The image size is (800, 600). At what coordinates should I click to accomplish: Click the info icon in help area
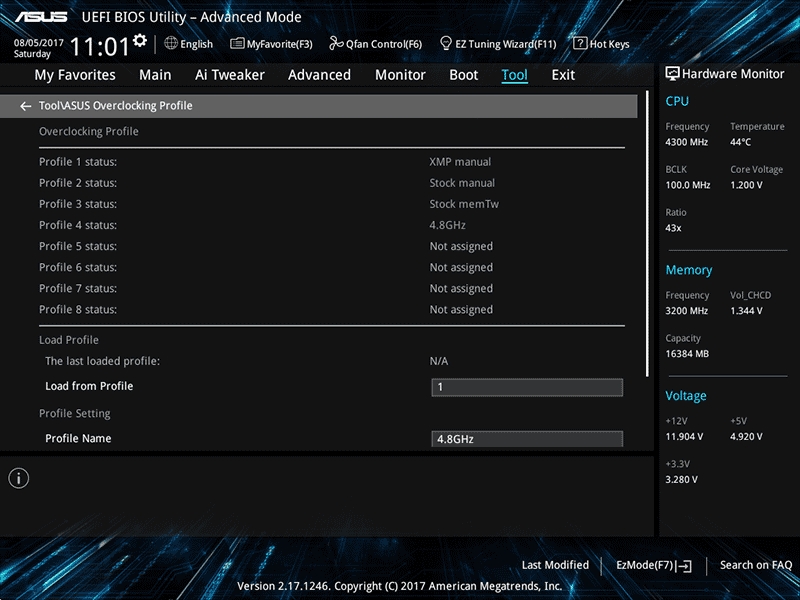(x=19, y=479)
